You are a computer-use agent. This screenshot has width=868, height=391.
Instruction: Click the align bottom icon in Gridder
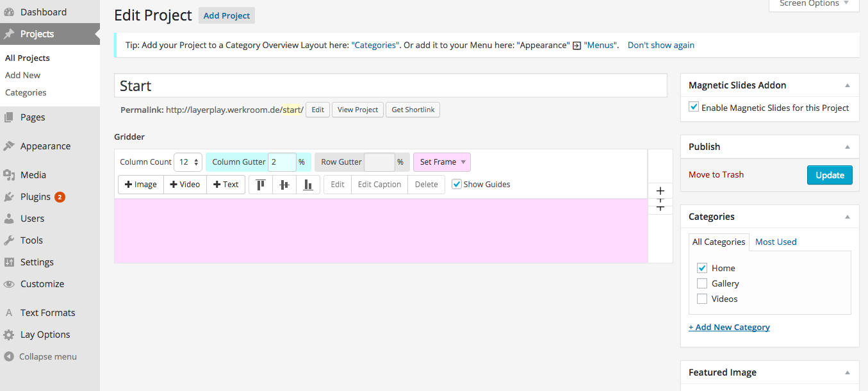coord(308,185)
